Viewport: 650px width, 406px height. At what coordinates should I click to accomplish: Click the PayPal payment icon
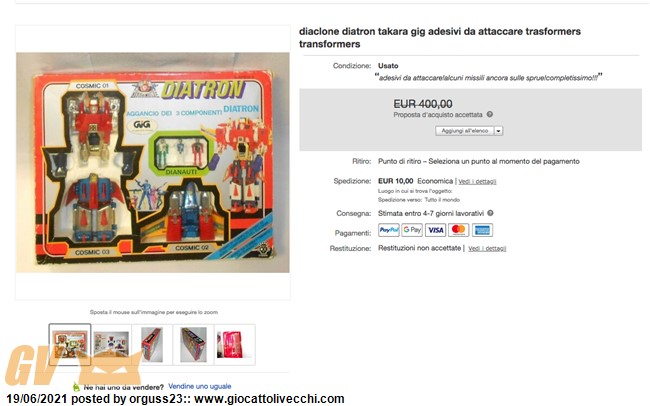[x=388, y=230]
